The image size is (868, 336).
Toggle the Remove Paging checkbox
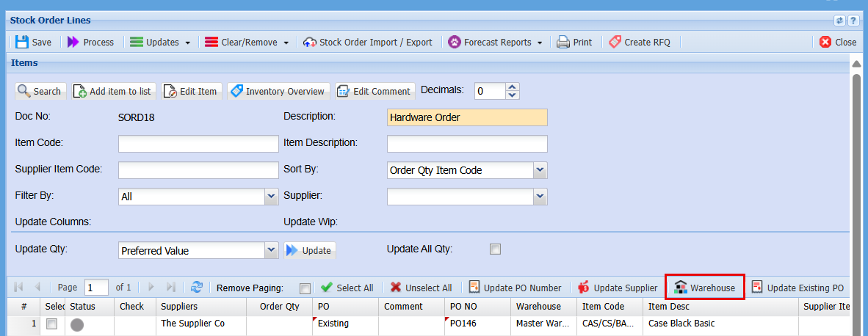(x=305, y=288)
